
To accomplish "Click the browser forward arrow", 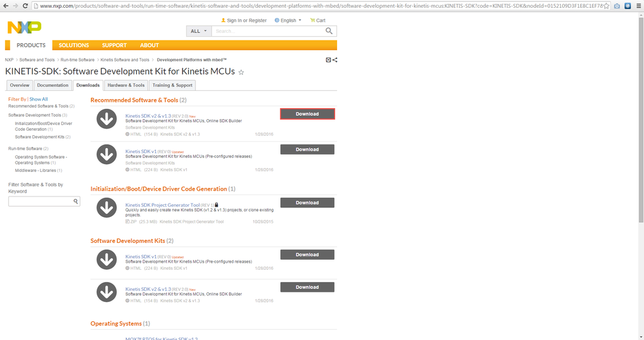I will click(15, 6).
